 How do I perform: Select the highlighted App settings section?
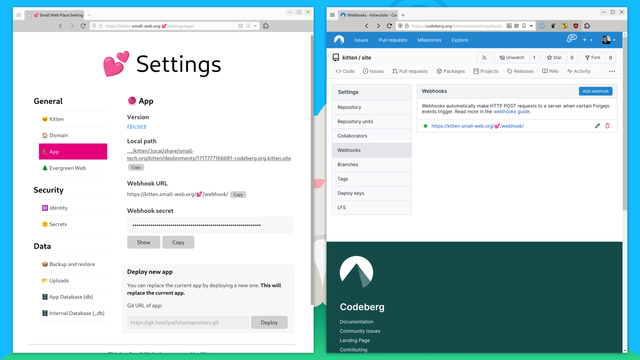(x=73, y=151)
